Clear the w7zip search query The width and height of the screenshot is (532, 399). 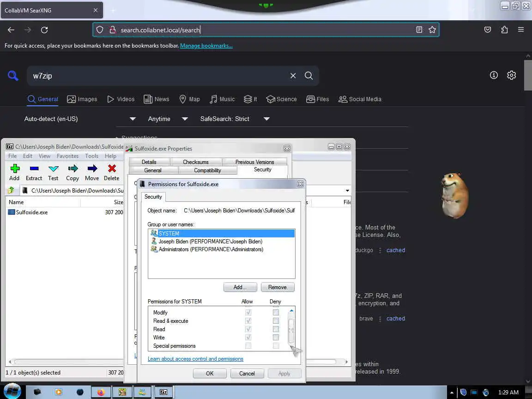293,76
